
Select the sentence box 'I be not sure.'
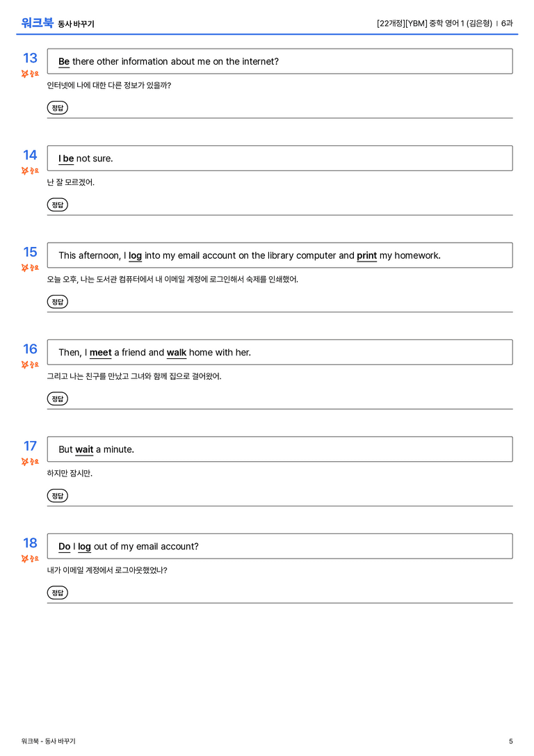(x=280, y=158)
